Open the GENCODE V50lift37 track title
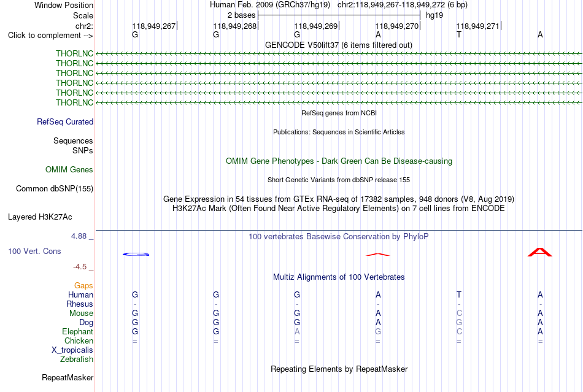This screenshot has height=392, width=583. point(338,45)
